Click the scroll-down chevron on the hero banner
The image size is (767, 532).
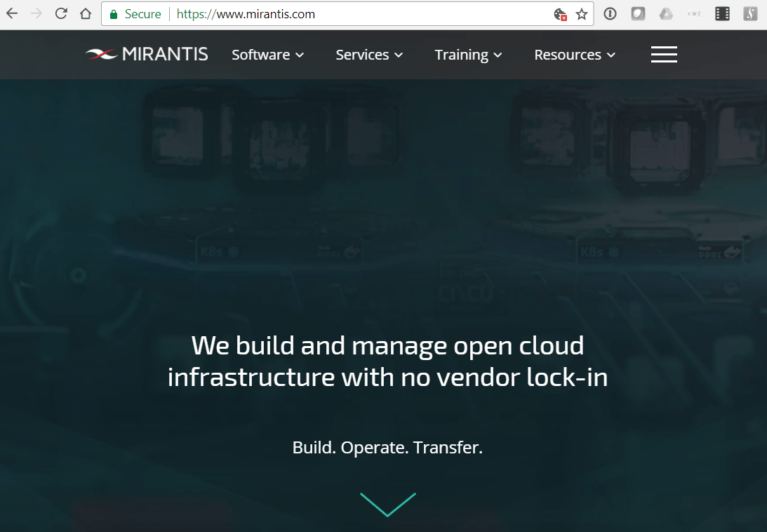(387, 504)
